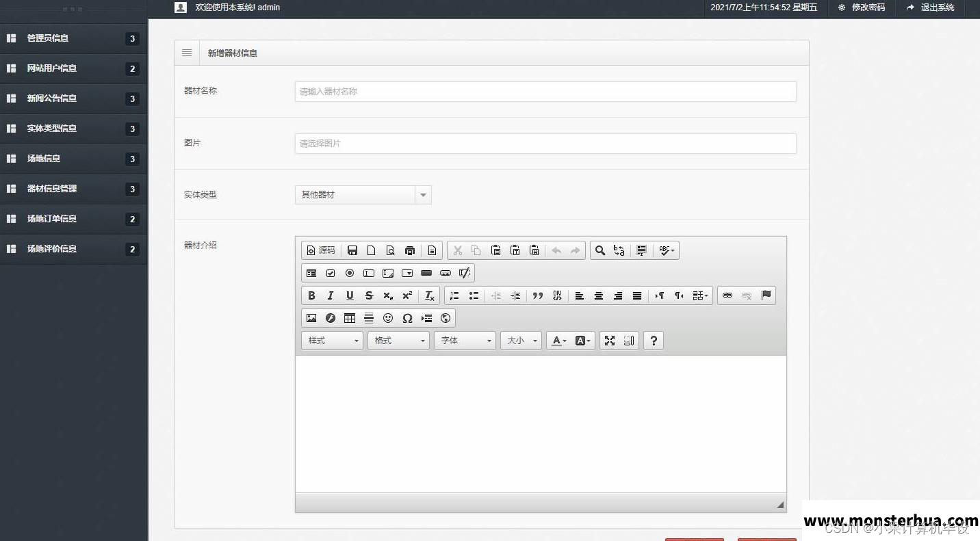
Task: Click the Replace icon
Action: 619,250
